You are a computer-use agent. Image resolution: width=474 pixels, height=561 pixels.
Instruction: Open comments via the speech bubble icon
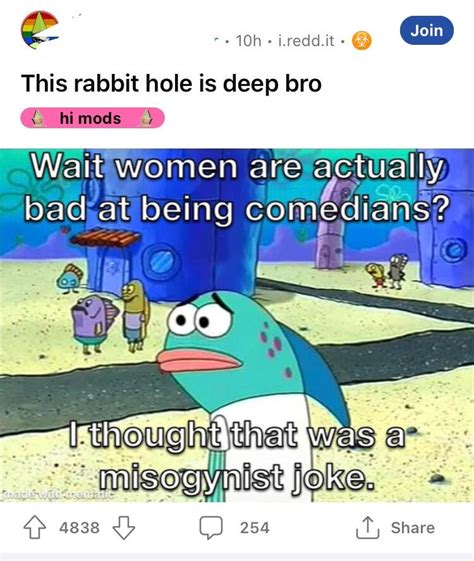click(x=211, y=527)
